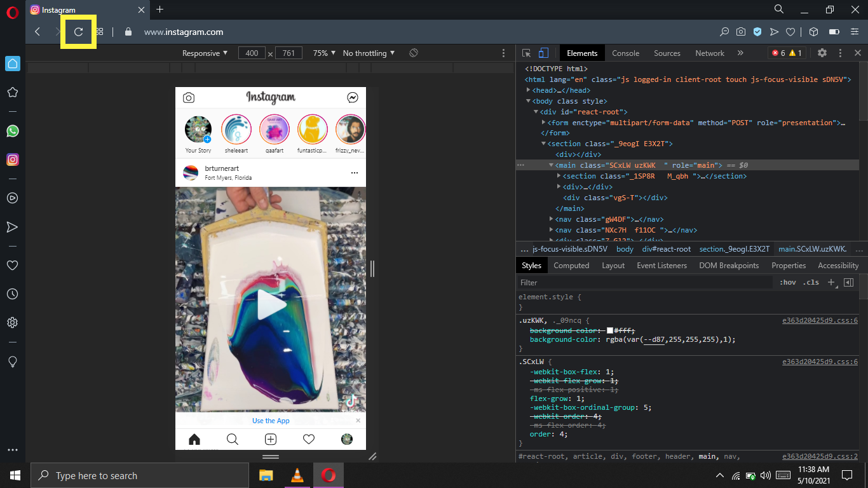
Task: Open the Opera main menu logo
Action: (12, 11)
